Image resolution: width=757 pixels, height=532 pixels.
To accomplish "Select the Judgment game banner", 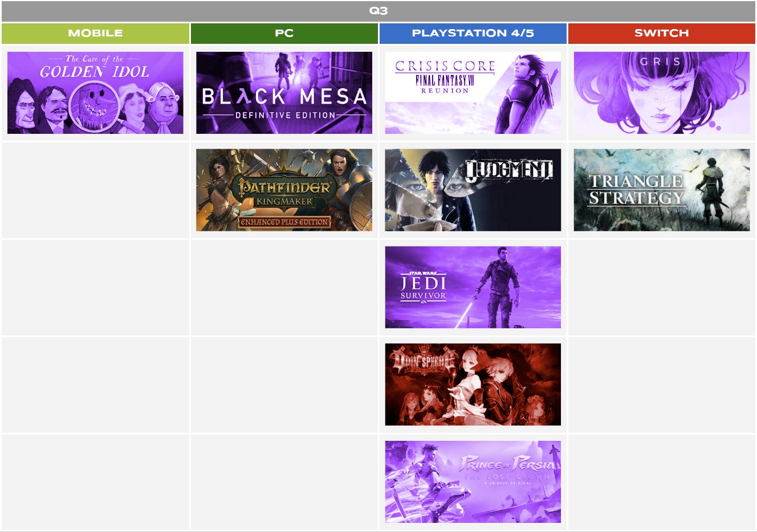I will tap(473, 190).
